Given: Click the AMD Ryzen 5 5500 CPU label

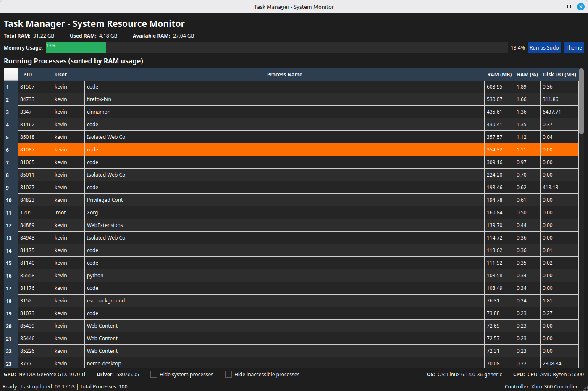Looking at the screenshot, I should click(x=556, y=374).
